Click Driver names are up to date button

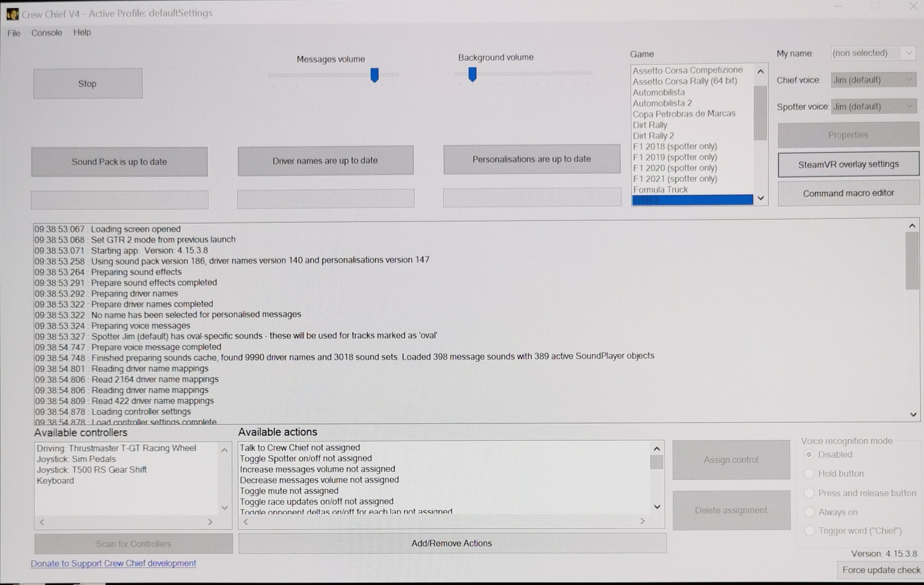tap(326, 161)
